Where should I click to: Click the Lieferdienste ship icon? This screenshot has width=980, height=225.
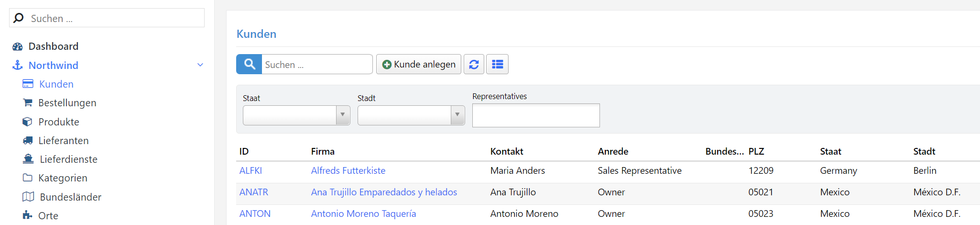28,159
